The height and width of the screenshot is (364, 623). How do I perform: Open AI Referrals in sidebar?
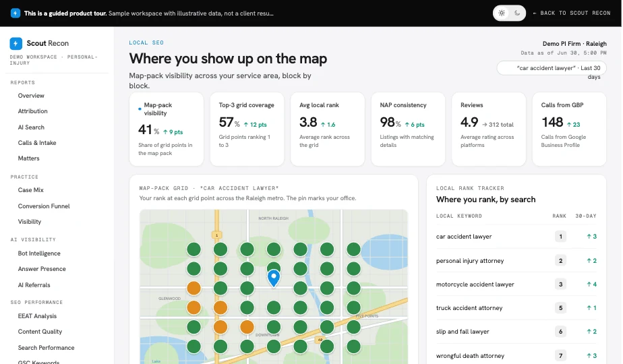[34, 285]
